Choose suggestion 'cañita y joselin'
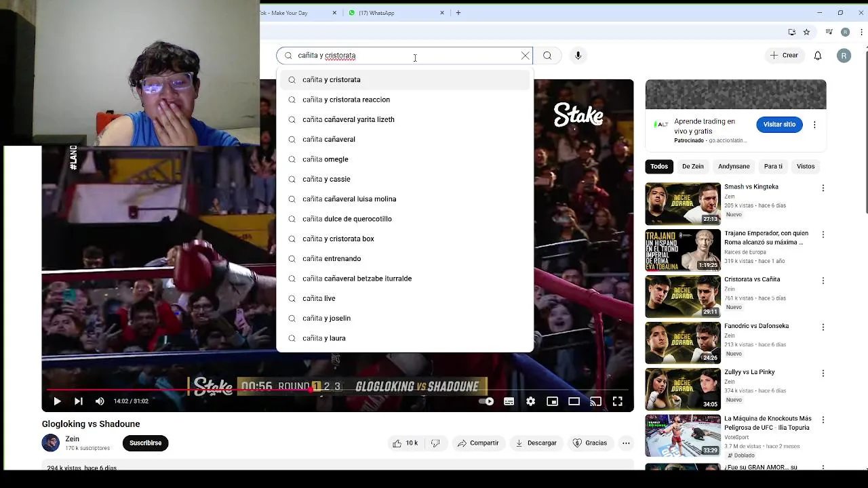Screen dimensions: 868x488 click(405, 318)
